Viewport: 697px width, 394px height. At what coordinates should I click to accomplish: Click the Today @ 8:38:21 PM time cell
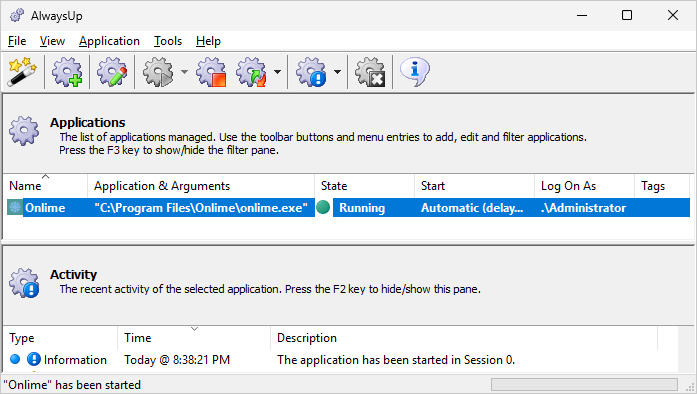[177, 360]
